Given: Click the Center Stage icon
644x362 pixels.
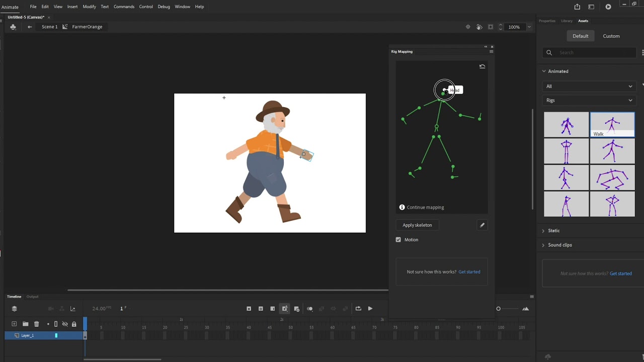Looking at the screenshot, I should coord(468,27).
